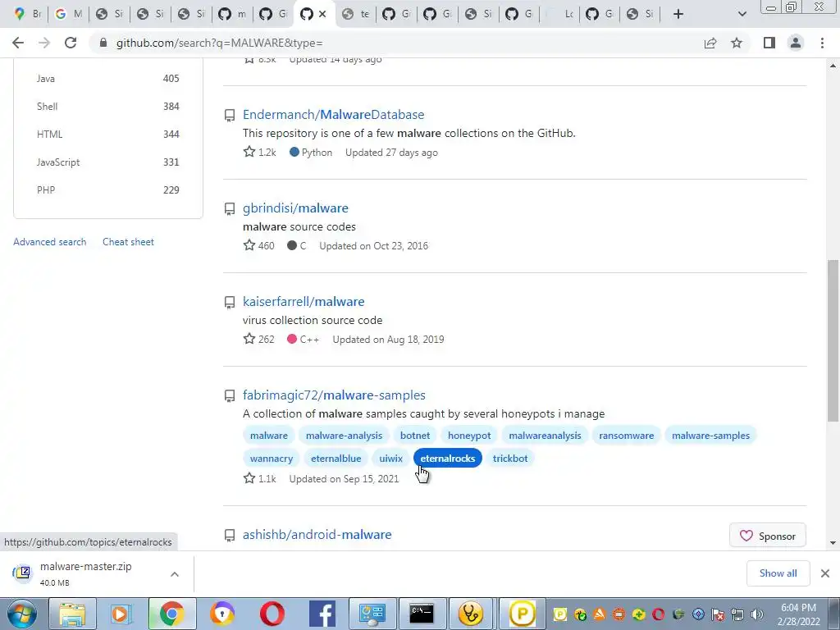Image resolution: width=840 pixels, height=630 pixels.
Task: Open the Chrome three-dot menu
Action: [x=822, y=43]
